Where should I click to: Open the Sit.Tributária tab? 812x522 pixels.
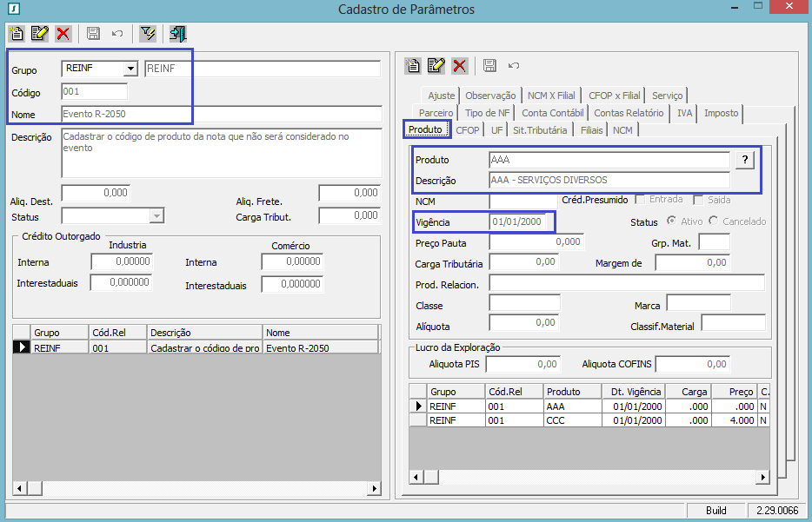point(540,129)
